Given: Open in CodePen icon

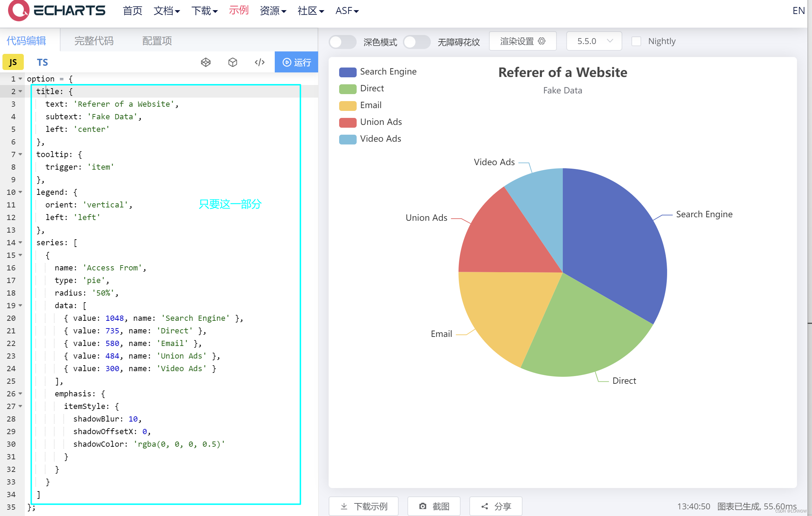Looking at the screenshot, I should (206, 62).
